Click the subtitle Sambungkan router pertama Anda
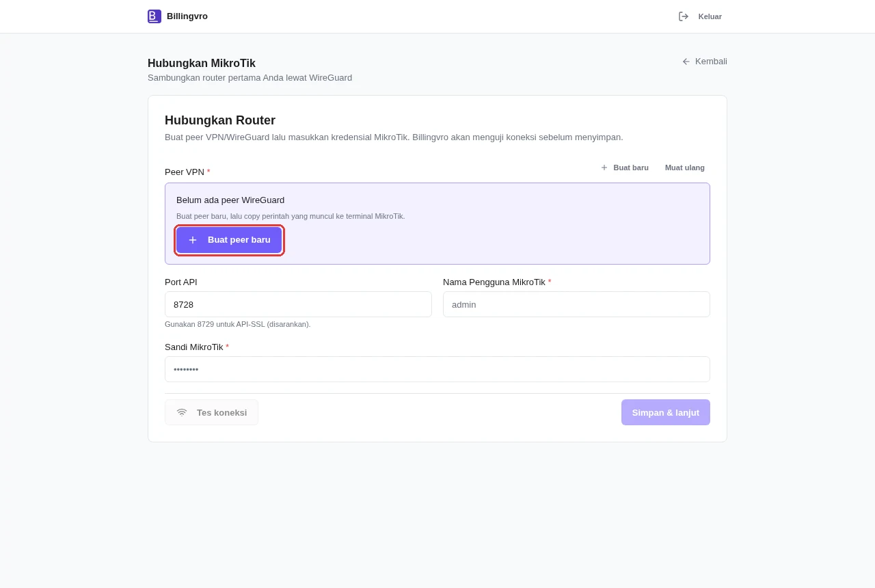875x588 pixels. coord(250,78)
